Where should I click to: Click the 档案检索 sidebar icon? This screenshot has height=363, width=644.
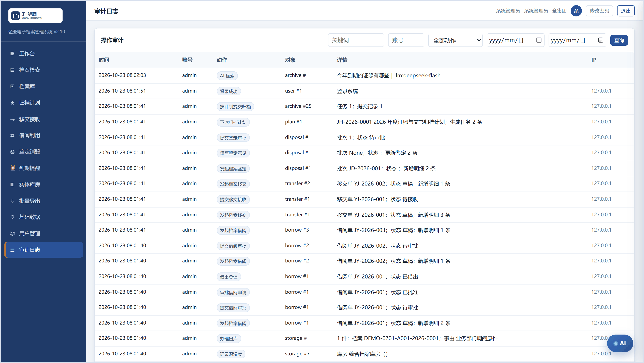12,70
